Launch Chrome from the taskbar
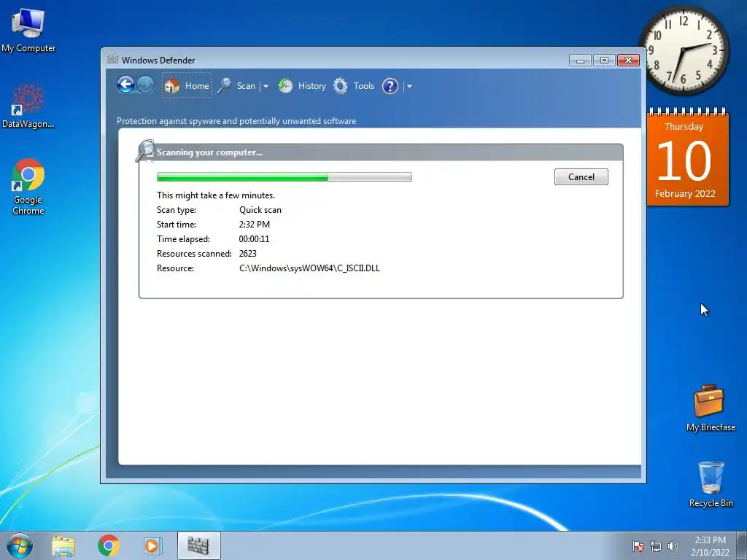This screenshot has width=747, height=560. (x=109, y=545)
